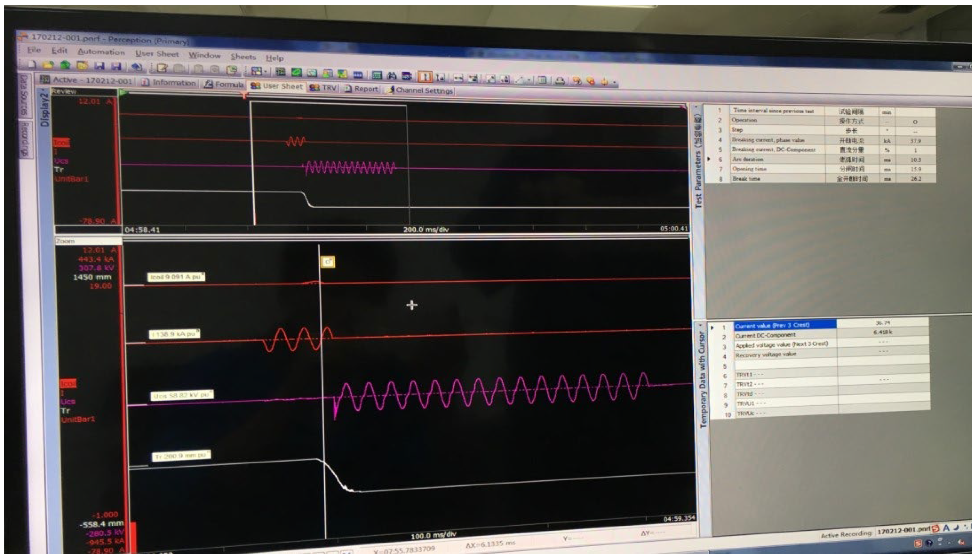Viewport: 978px width, 560px height.
Task: Expand the dropdown arrow at the toolbar's end
Action: coord(615,82)
